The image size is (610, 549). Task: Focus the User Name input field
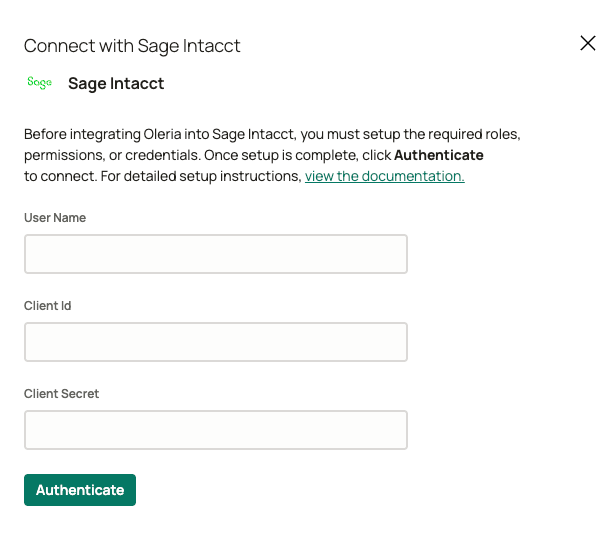pos(216,254)
